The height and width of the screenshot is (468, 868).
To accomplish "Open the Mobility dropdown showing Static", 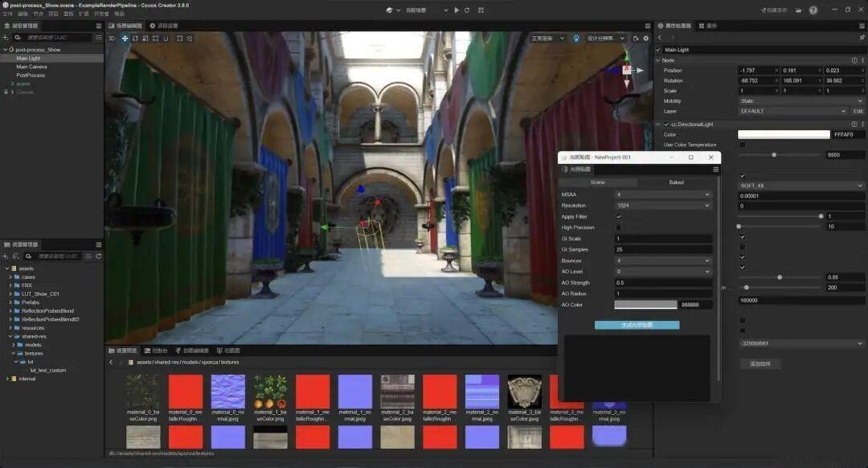I will tap(801, 101).
